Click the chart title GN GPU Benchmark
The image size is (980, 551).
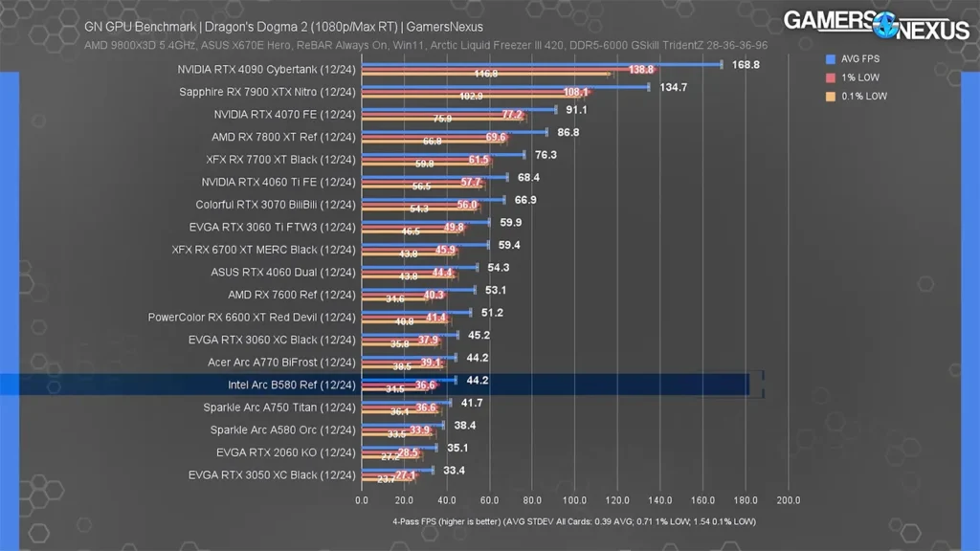[x=283, y=27]
